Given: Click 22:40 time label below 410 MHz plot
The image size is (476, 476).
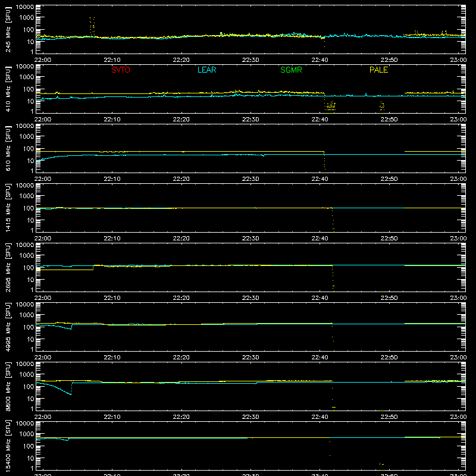Looking at the screenshot, I should coord(320,120).
